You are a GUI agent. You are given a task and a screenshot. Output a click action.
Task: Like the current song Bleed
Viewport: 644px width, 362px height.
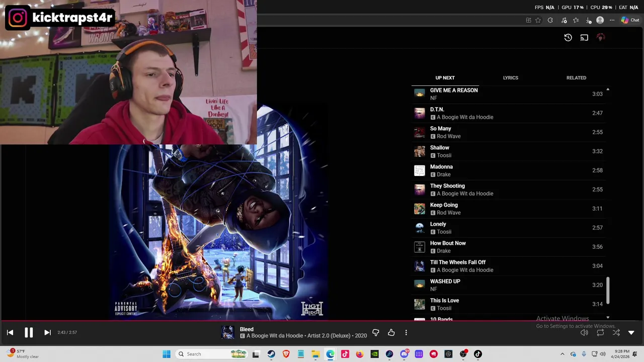tap(391, 332)
